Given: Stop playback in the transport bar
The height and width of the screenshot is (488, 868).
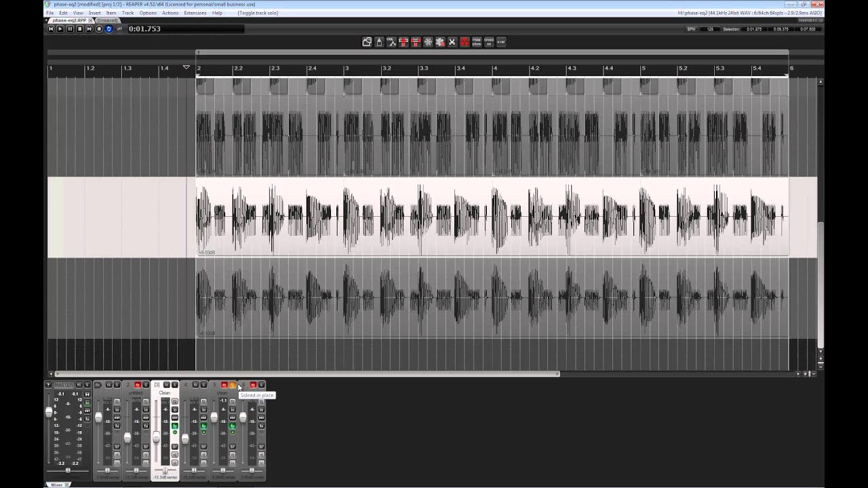Looking at the screenshot, I should tap(79, 29).
